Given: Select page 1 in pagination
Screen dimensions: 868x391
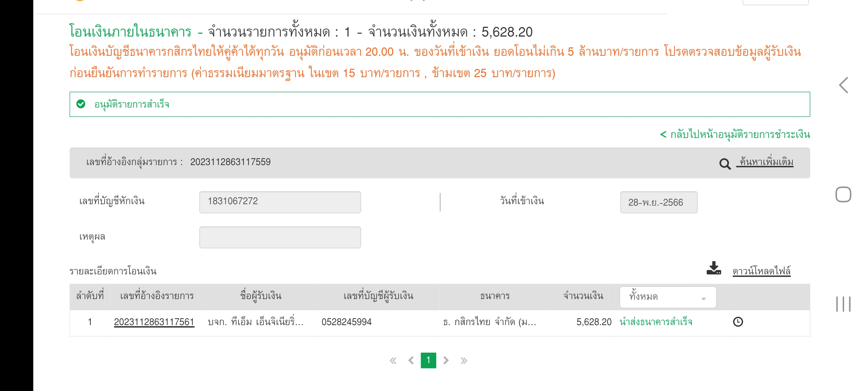Looking at the screenshot, I should point(428,360).
